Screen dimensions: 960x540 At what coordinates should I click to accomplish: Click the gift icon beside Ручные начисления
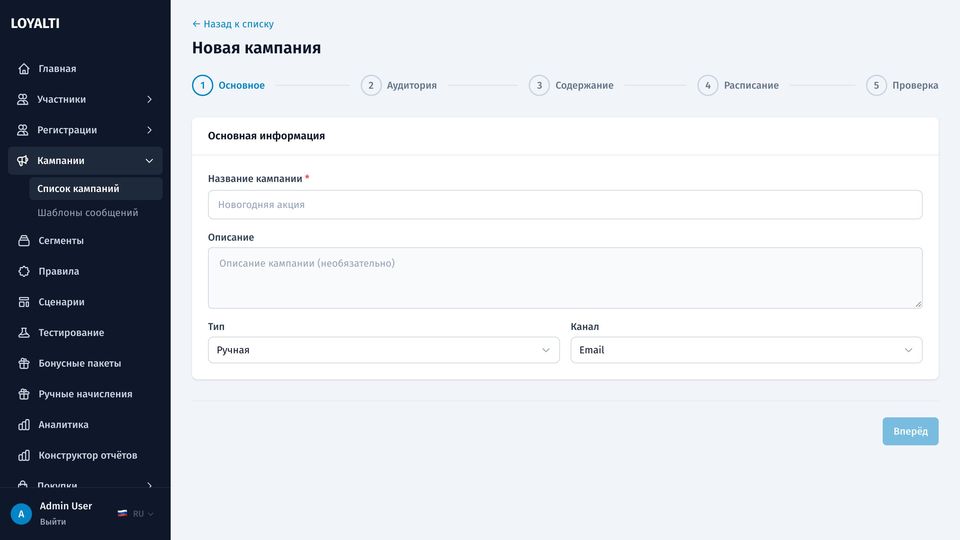click(x=24, y=394)
